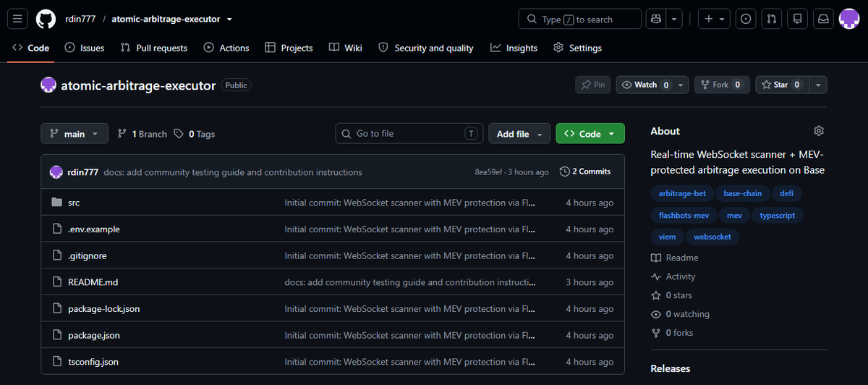Open the Wiki tab
Image resolution: width=868 pixels, height=385 pixels.
[x=345, y=48]
